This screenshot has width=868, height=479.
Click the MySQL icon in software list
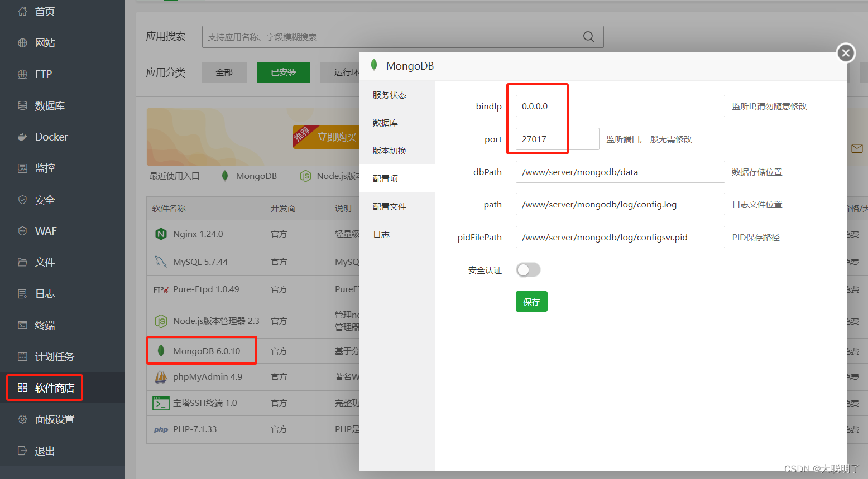pyautogui.click(x=161, y=262)
